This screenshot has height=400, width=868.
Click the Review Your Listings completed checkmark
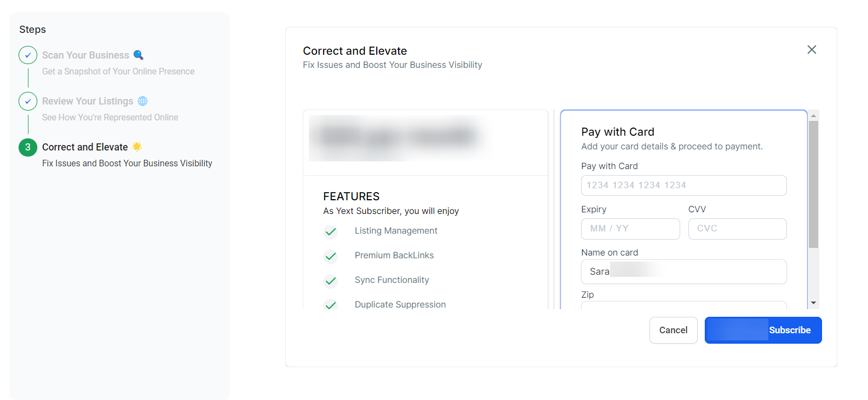point(28,101)
